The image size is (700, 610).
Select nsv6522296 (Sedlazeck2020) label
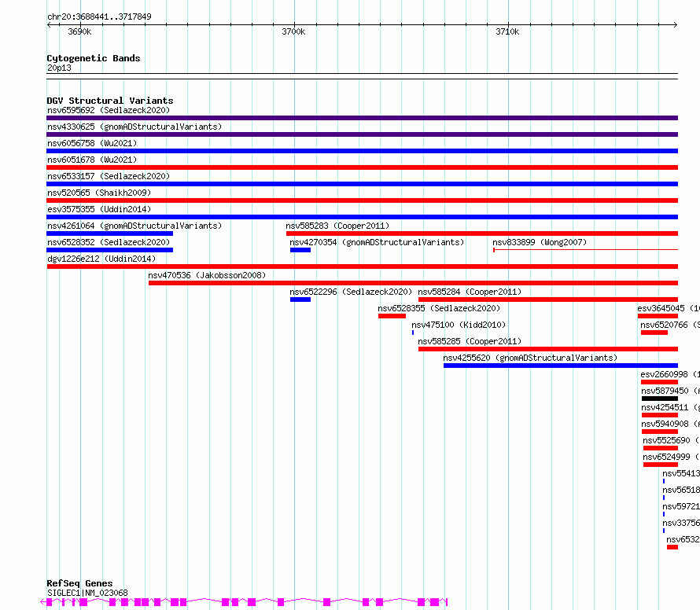351,292
